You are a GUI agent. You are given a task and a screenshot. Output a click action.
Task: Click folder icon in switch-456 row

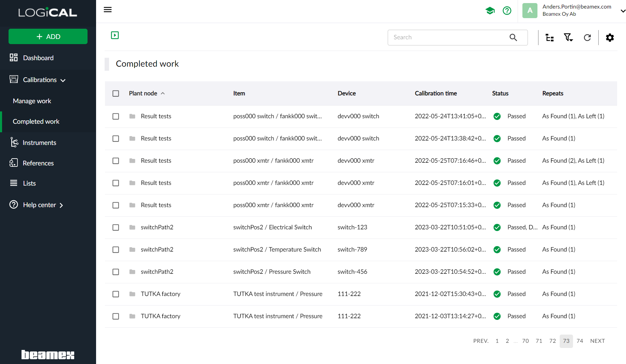tap(132, 272)
